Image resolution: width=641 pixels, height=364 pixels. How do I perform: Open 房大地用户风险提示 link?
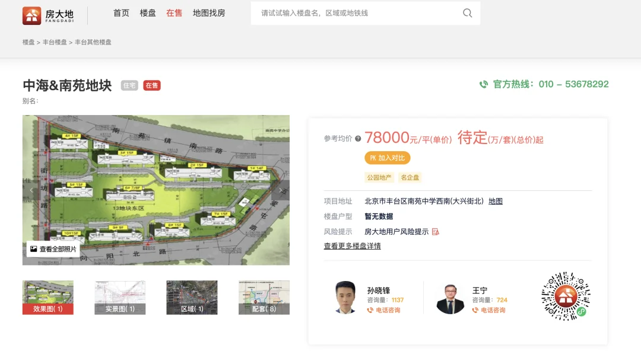(x=396, y=232)
